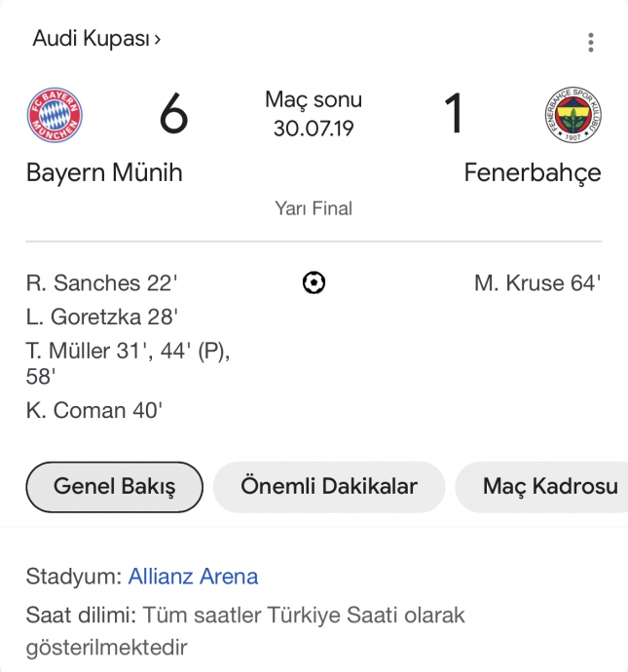
Task: Click the soccer ball goals icon
Action: 314,282
